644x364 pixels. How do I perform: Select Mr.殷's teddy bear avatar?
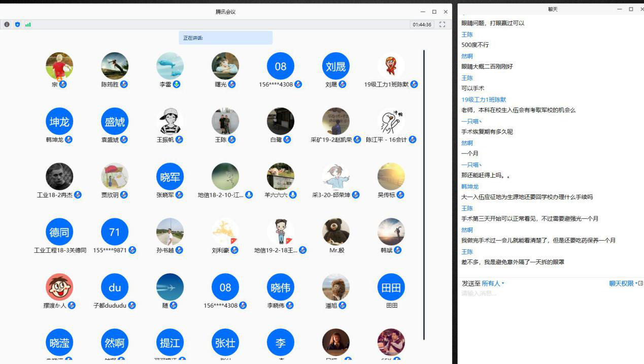pos(335,232)
